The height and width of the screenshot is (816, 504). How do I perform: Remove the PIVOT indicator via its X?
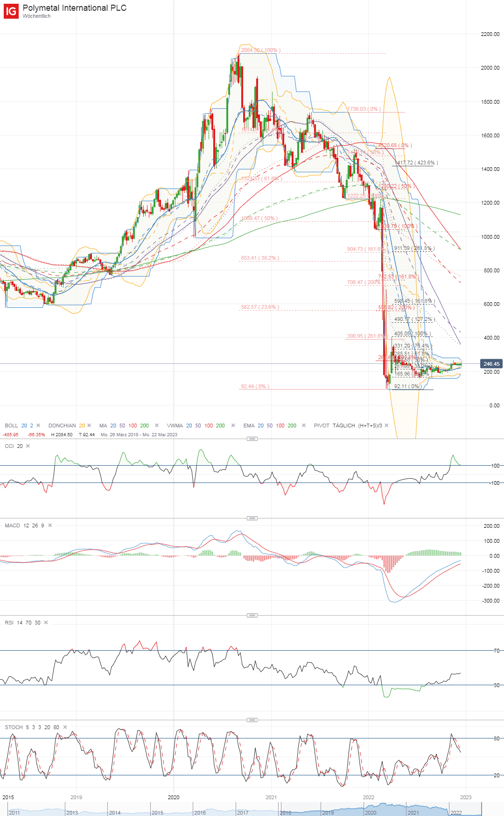coord(386,426)
